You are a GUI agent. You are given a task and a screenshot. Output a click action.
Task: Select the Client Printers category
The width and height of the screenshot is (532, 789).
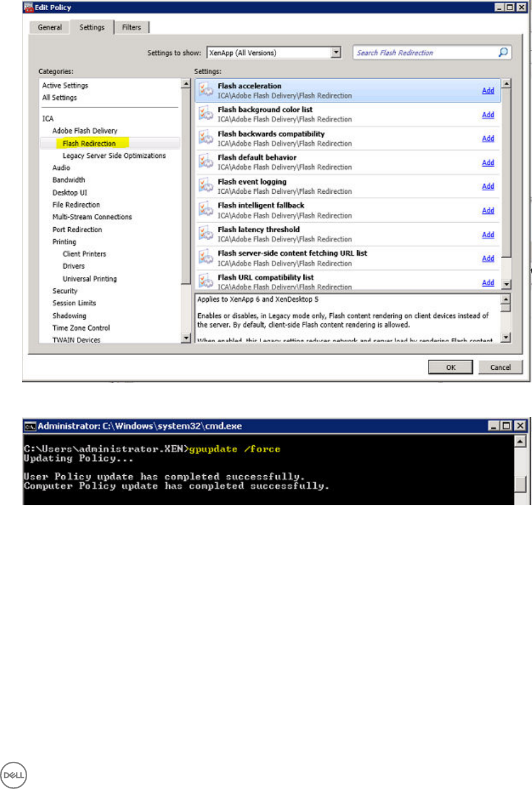pos(84,254)
